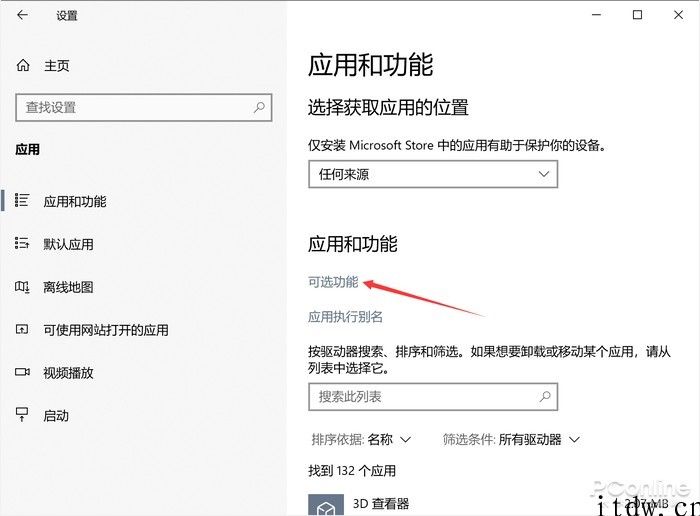Focus the 查找设置 search field
The width and height of the screenshot is (700, 516).
point(144,108)
